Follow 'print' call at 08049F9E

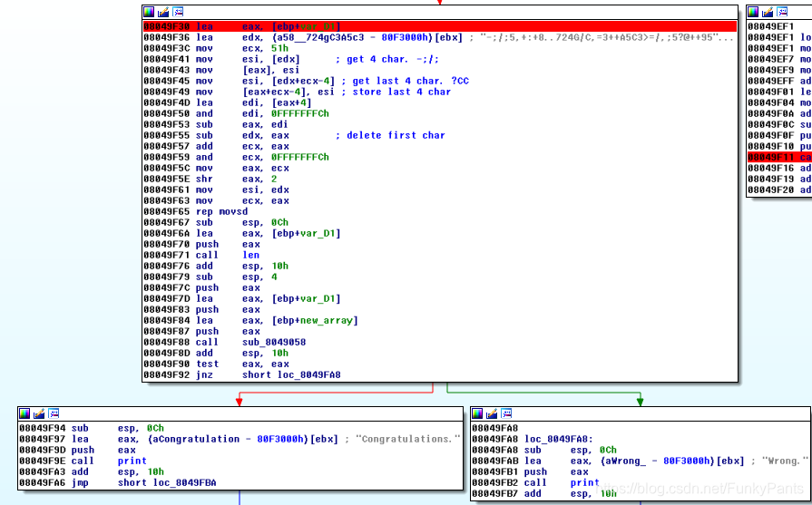click(x=132, y=461)
